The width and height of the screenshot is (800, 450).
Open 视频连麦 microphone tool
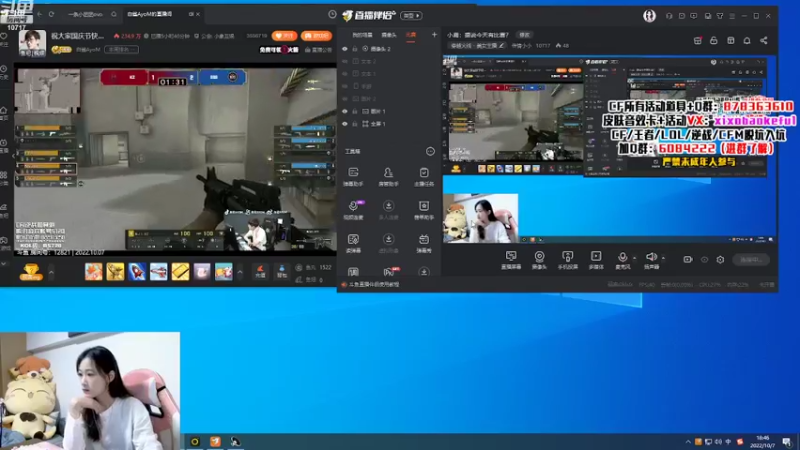[x=353, y=210]
